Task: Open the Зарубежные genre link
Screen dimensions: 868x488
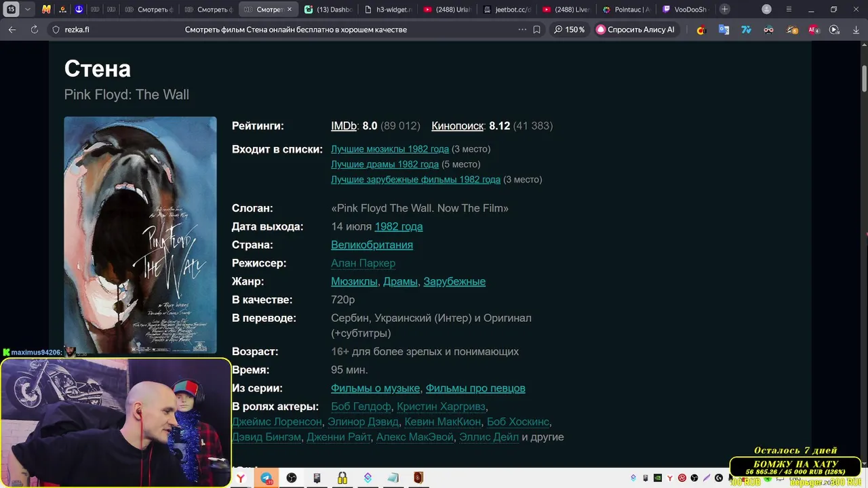Action: pyautogui.click(x=454, y=282)
